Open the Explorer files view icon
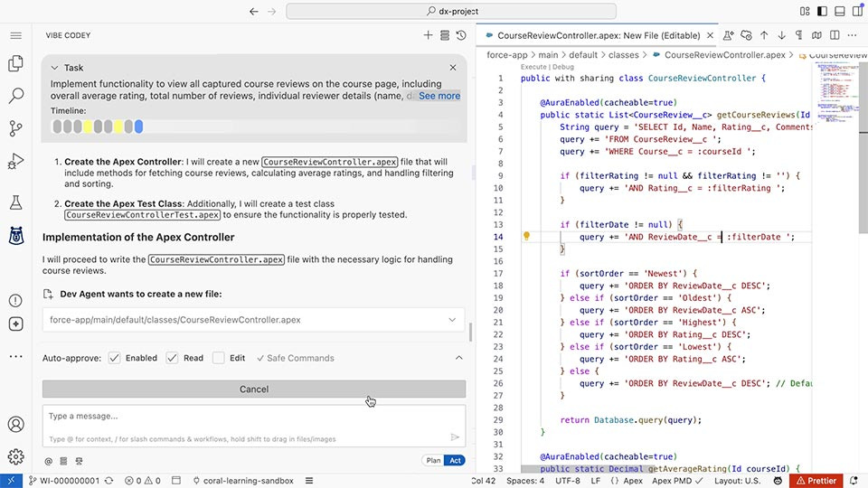The width and height of the screenshot is (868, 488). pyautogui.click(x=15, y=63)
